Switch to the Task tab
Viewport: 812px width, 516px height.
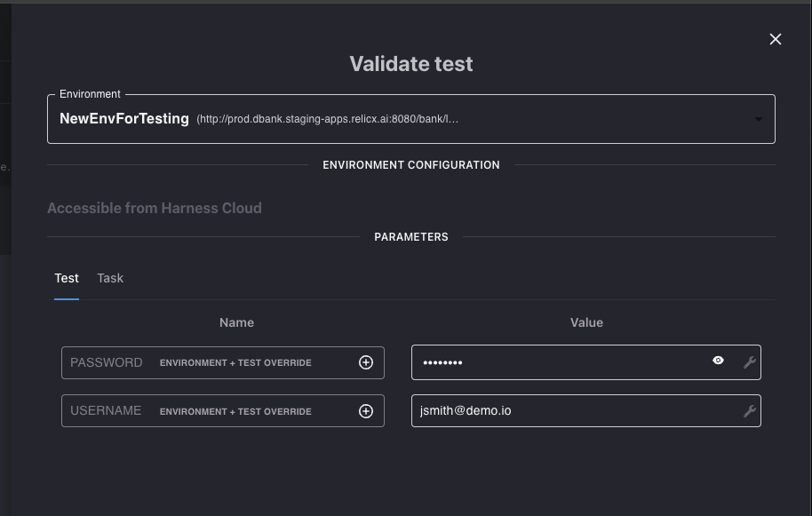[110, 278]
